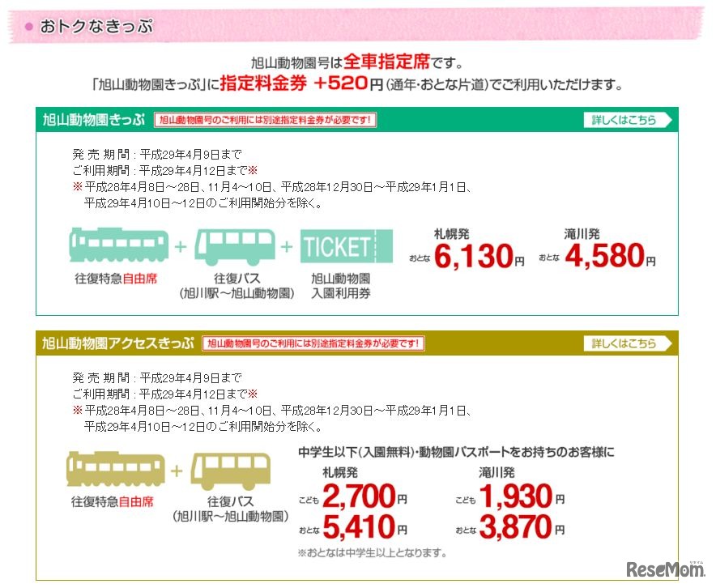Click the 6,130円 Sapporo adult price

tap(479, 256)
